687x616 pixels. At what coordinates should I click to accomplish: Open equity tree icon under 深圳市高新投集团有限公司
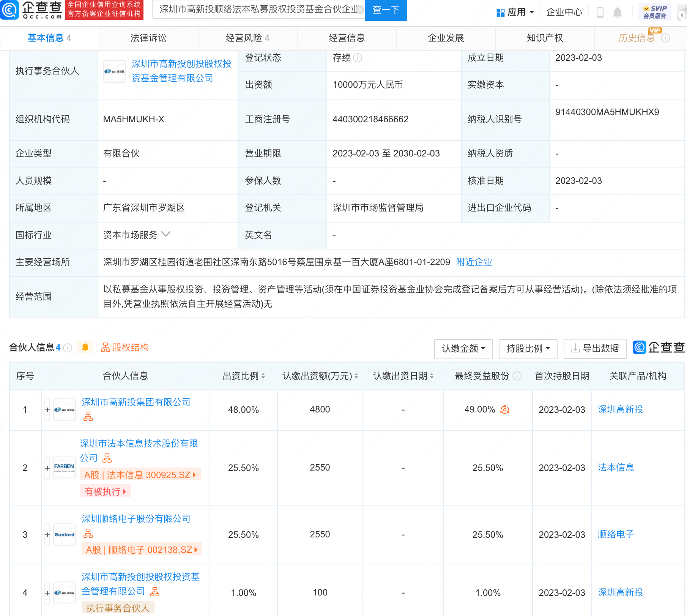88,417
